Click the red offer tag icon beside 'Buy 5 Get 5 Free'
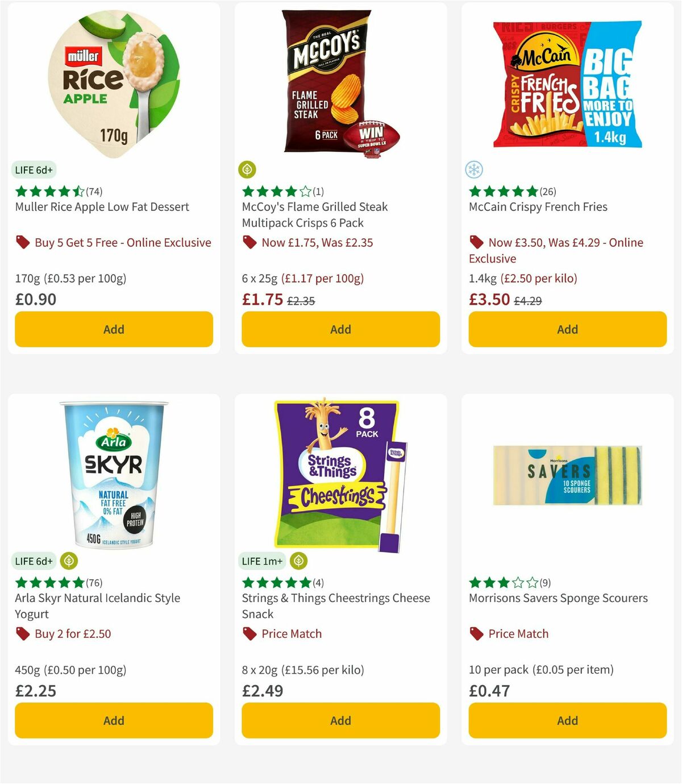This screenshot has width=682, height=784. (22, 242)
